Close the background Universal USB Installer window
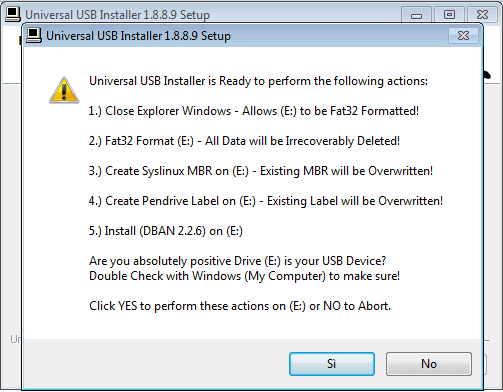 pyautogui.click(x=482, y=15)
